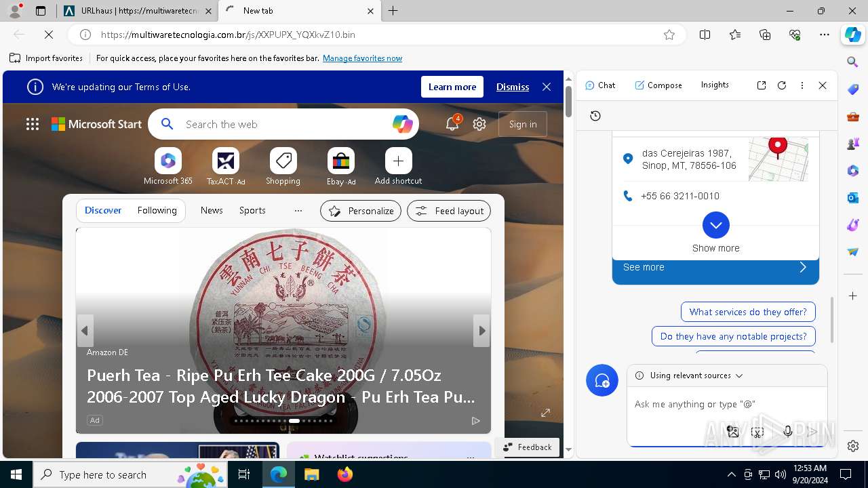This screenshot has height=488, width=868.
Task: Open the Favorites list
Action: pos(735,35)
